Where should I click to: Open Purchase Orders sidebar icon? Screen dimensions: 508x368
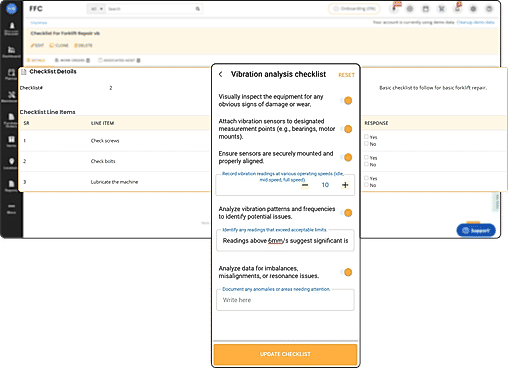11,119
